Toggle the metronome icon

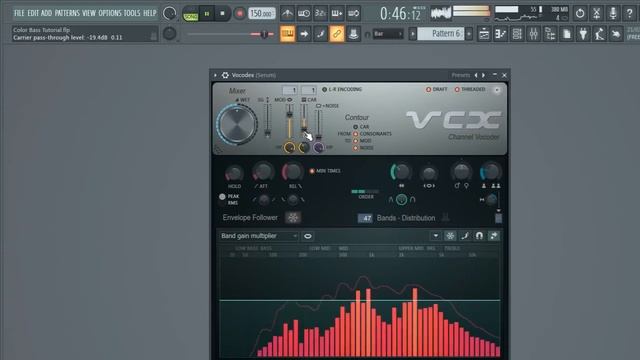click(287, 13)
